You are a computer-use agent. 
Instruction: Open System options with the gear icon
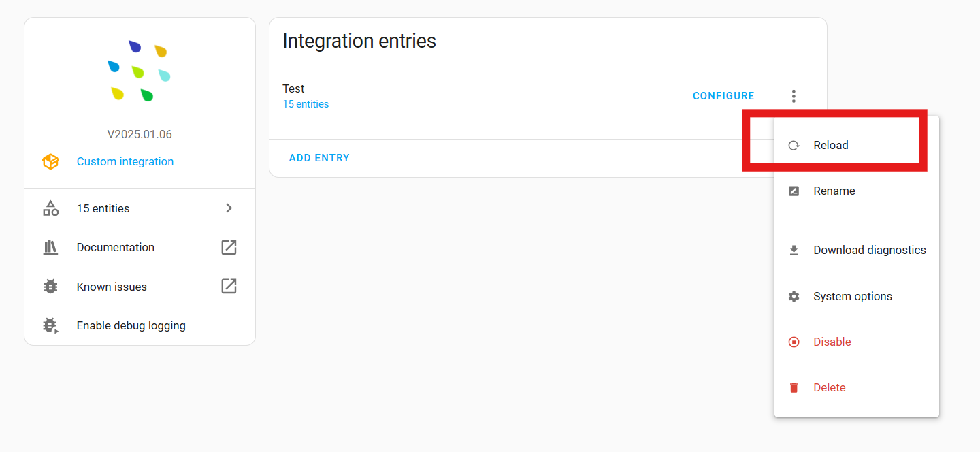[x=794, y=297]
